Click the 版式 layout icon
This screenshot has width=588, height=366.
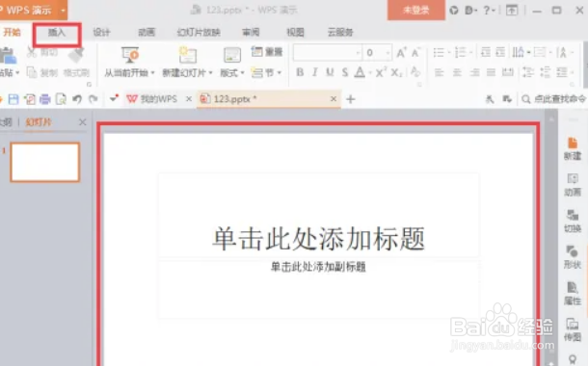pos(232,56)
